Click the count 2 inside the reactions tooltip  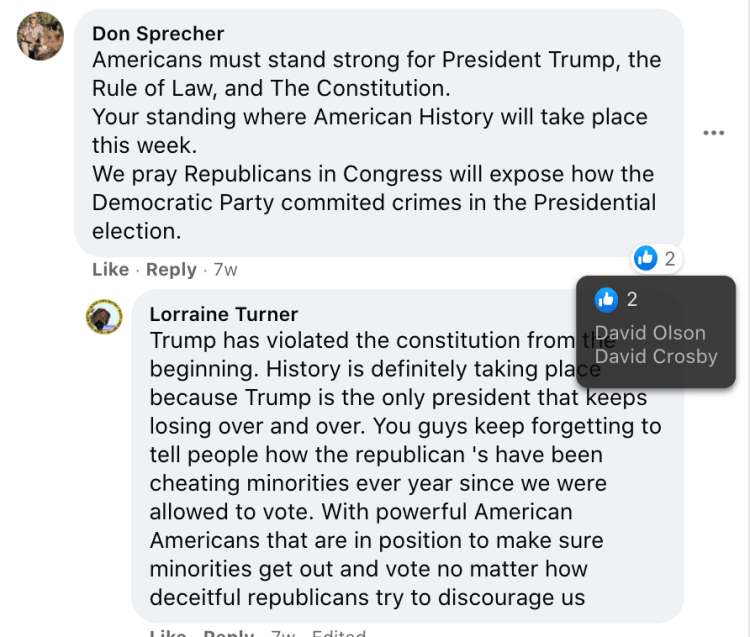coord(632,299)
